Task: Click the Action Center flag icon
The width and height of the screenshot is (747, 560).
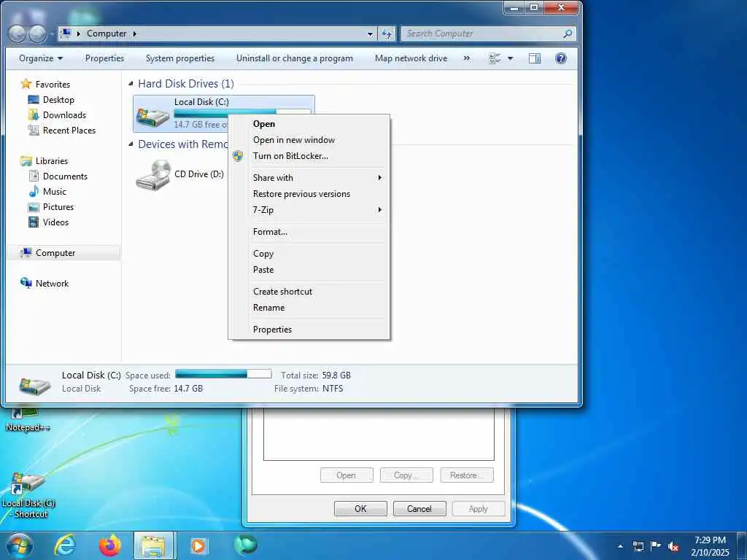Action: click(x=656, y=545)
